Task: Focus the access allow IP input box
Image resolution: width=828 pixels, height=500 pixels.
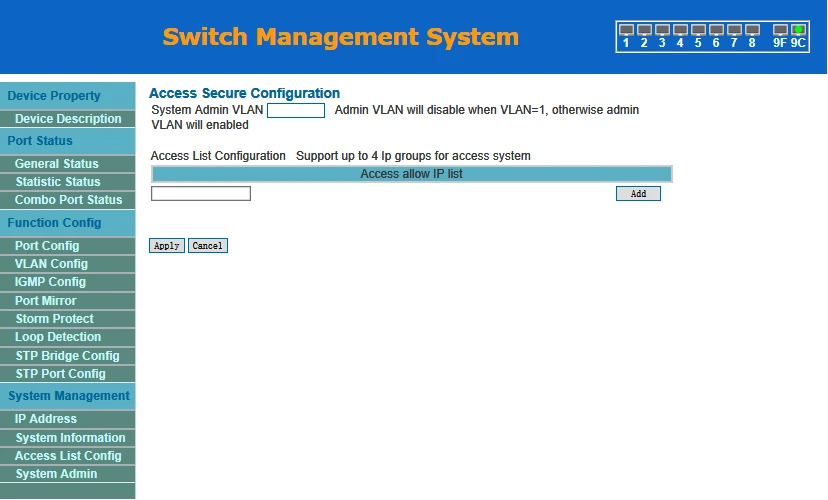Action: click(x=201, y=193)
